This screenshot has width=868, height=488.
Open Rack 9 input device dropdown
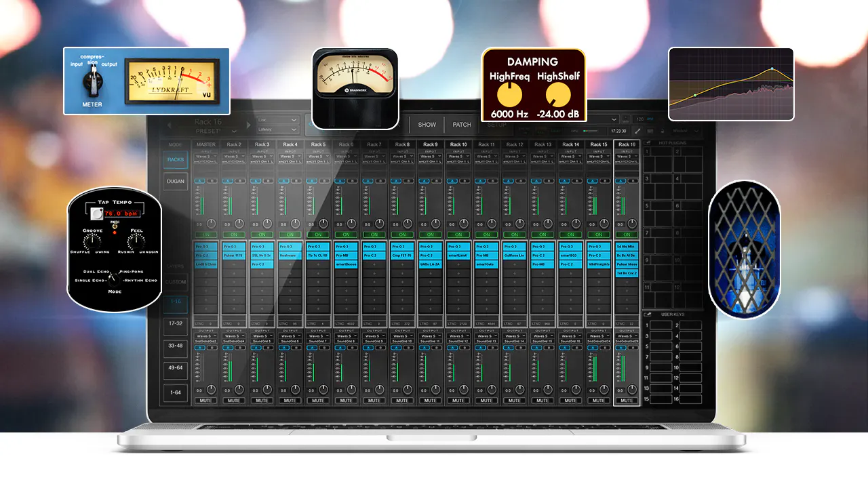point(431,157)
